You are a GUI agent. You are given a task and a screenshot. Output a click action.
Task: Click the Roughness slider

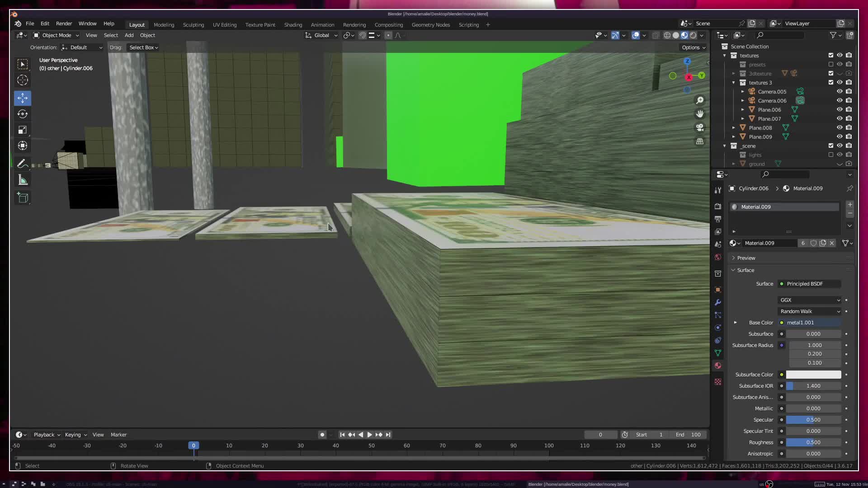(x=813, y=442)
